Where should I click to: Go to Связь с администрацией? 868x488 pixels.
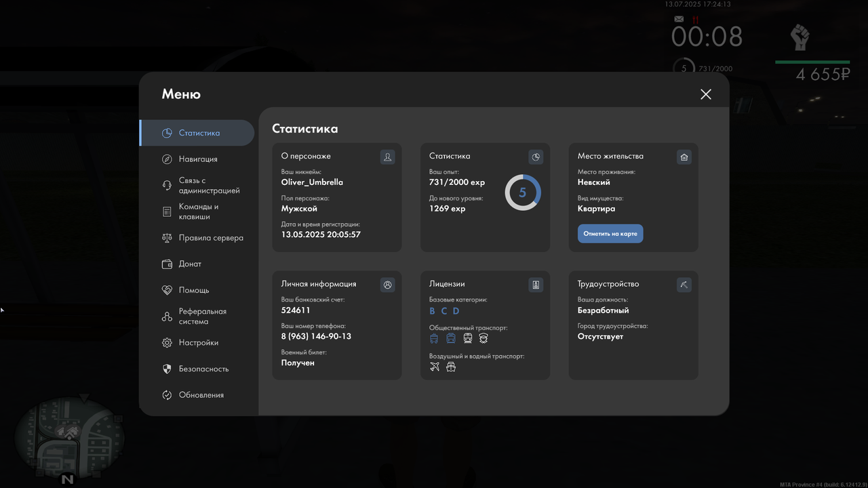pyautogui.click(x=197, y=186)
